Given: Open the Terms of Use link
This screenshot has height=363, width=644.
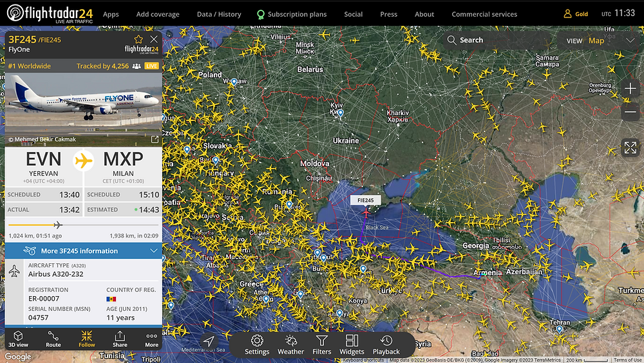Looking at the screenshot, I should point(627,360).
